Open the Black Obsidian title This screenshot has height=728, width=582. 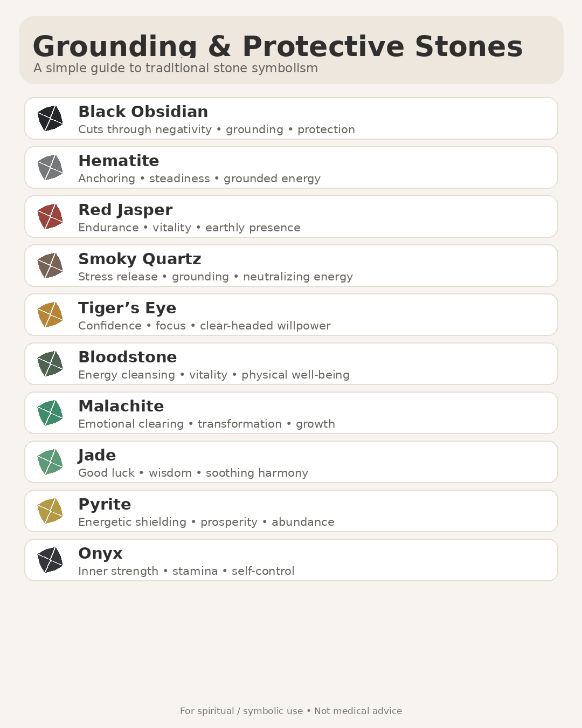[x=143, y=112]
